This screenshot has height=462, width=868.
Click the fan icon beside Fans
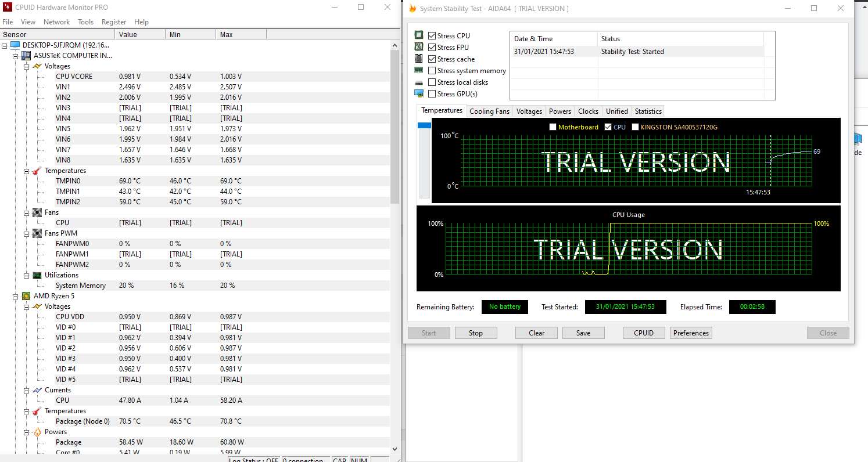tap(37, 212)
